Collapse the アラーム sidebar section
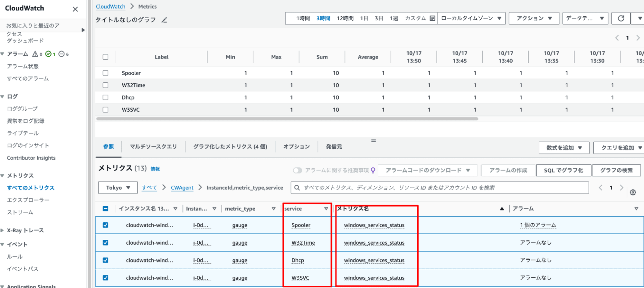The height and width of the screenshot is (288, 644). [2, 54]
